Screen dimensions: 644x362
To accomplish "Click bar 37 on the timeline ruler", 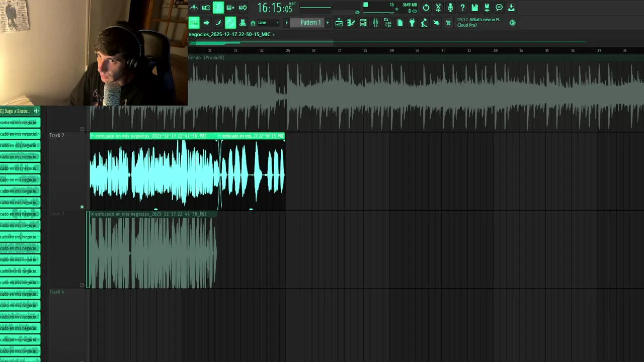I will (x=599, y=50).
